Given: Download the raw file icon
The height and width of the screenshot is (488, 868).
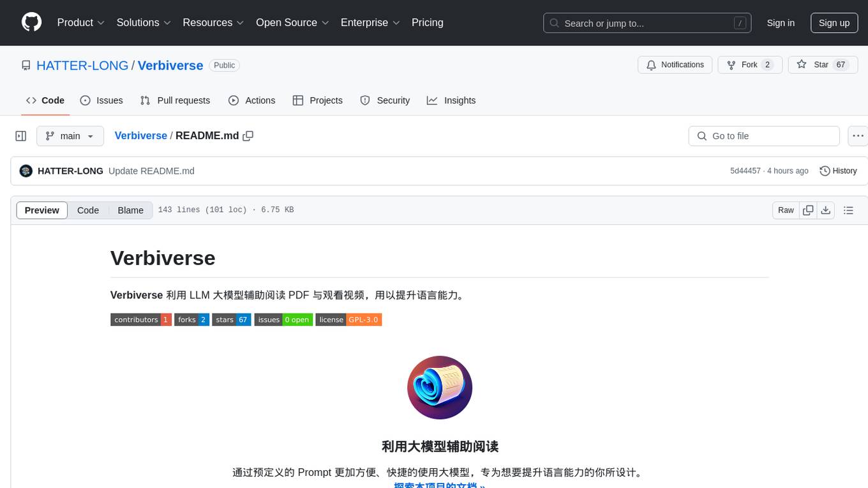Looking at the screenshot, I should point(826,210).
